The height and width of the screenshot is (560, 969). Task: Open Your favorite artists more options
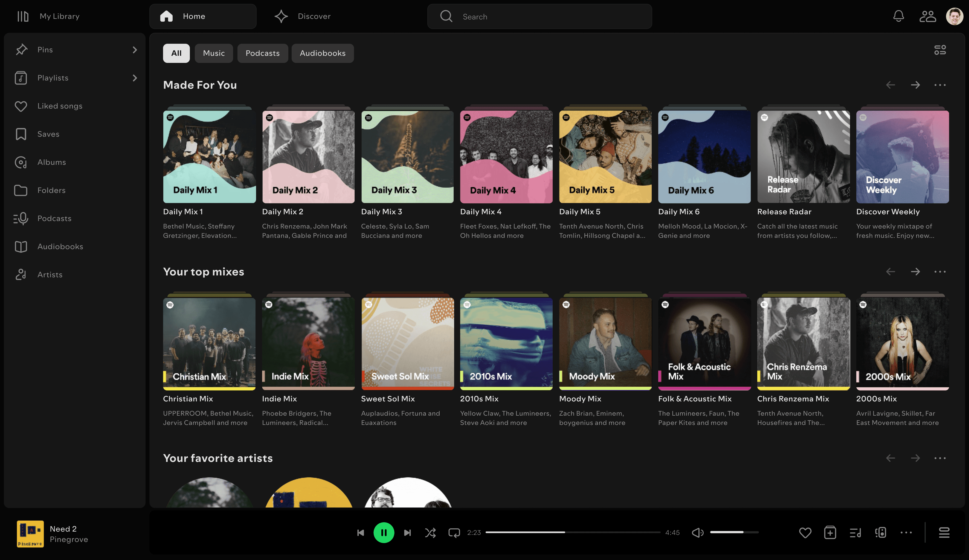pyautogui.click(x=940, y=458)
